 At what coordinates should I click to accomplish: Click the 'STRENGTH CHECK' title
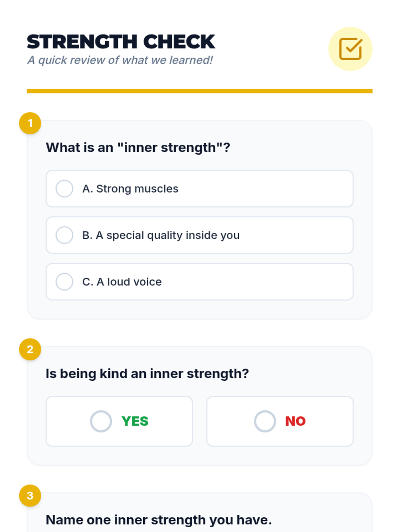point(121,42)
